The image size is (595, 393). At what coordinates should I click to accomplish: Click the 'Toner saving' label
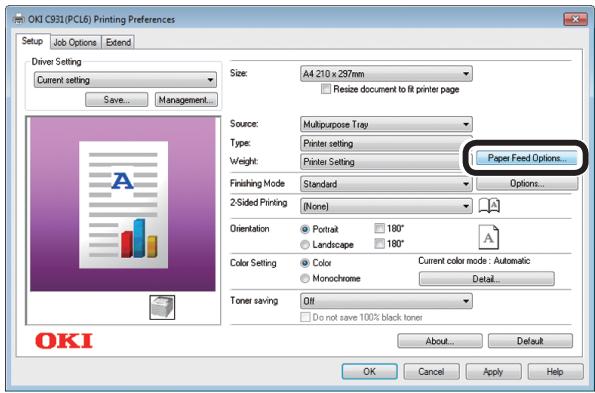(x=254, y=301)
